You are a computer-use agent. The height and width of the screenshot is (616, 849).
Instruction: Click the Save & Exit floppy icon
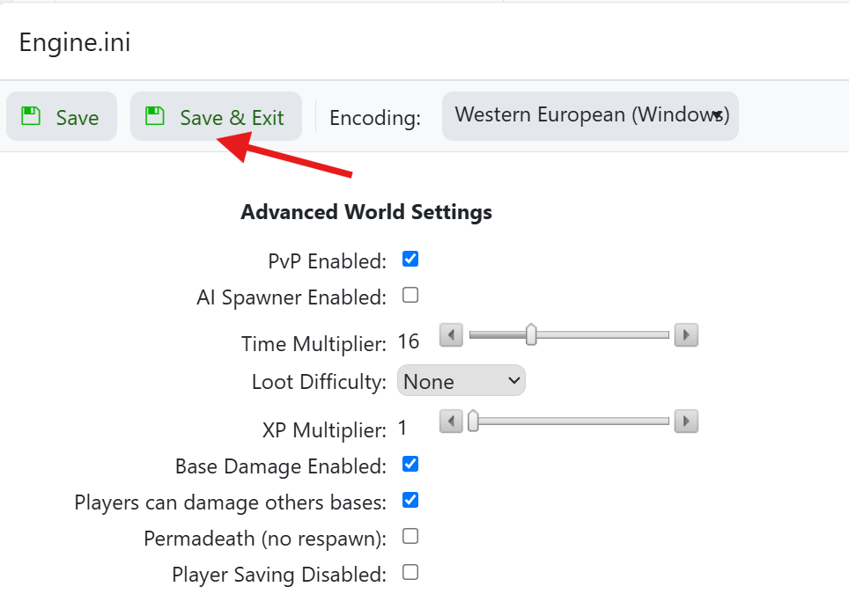click(x=155, y=116)
